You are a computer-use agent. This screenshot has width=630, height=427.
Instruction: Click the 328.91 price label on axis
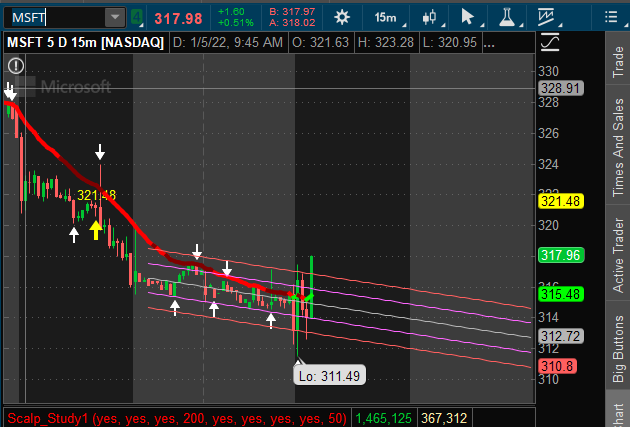pos(560,88)
